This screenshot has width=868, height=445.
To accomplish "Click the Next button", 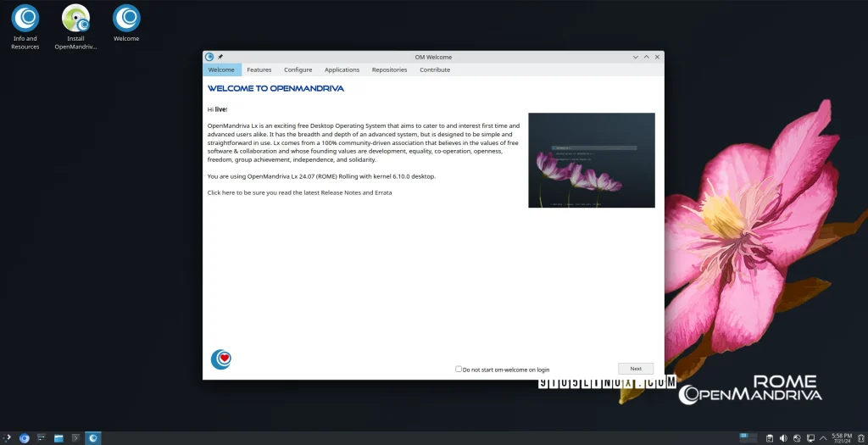I will coord(636,369).
